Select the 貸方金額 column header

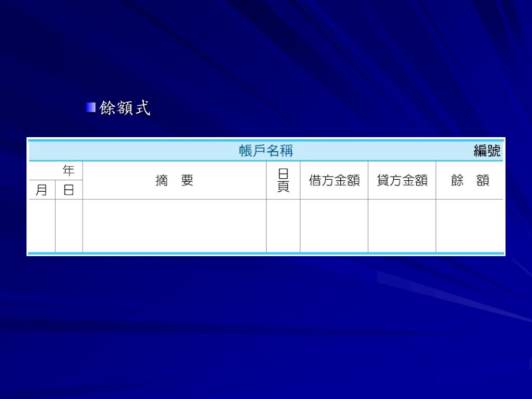click(402, 180)
